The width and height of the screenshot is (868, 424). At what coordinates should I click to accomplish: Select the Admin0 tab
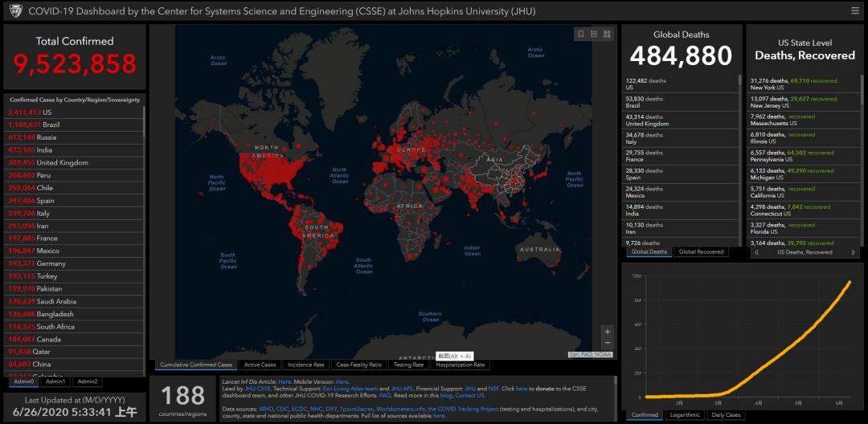coord(24,381)
